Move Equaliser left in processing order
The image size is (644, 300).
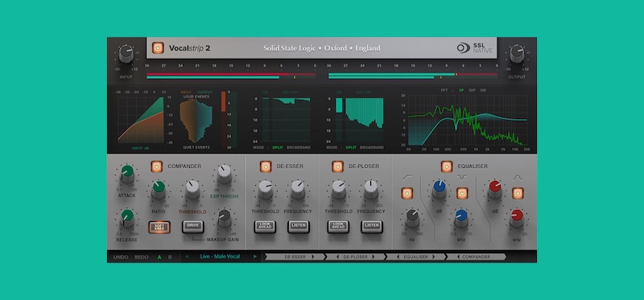(x=398, y=257)
